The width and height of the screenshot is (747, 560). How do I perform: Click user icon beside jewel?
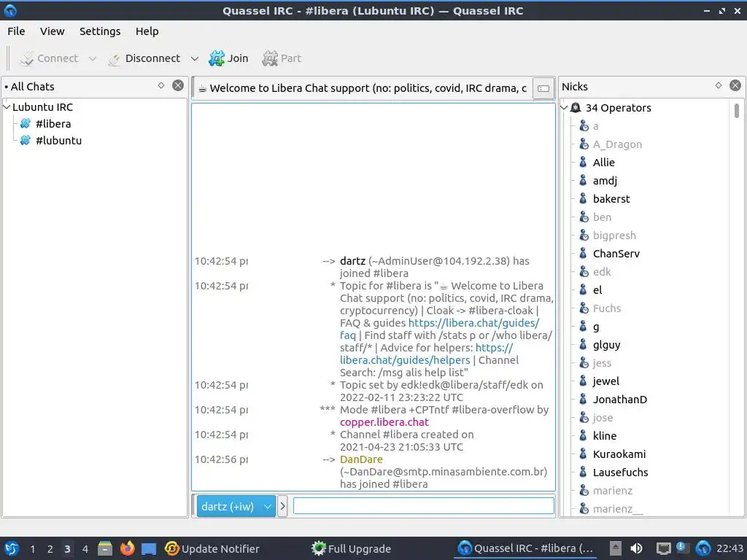tap(583, 381)
